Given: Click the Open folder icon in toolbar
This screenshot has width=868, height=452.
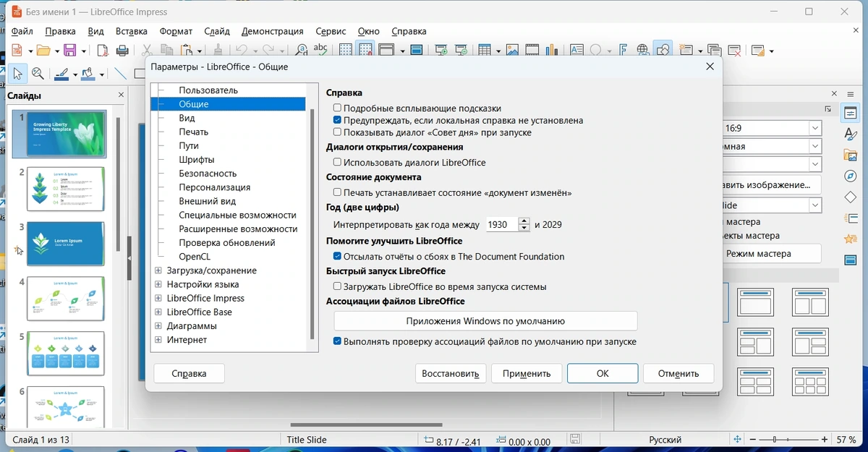Looking at the screenshot, I should coord(44,50).
